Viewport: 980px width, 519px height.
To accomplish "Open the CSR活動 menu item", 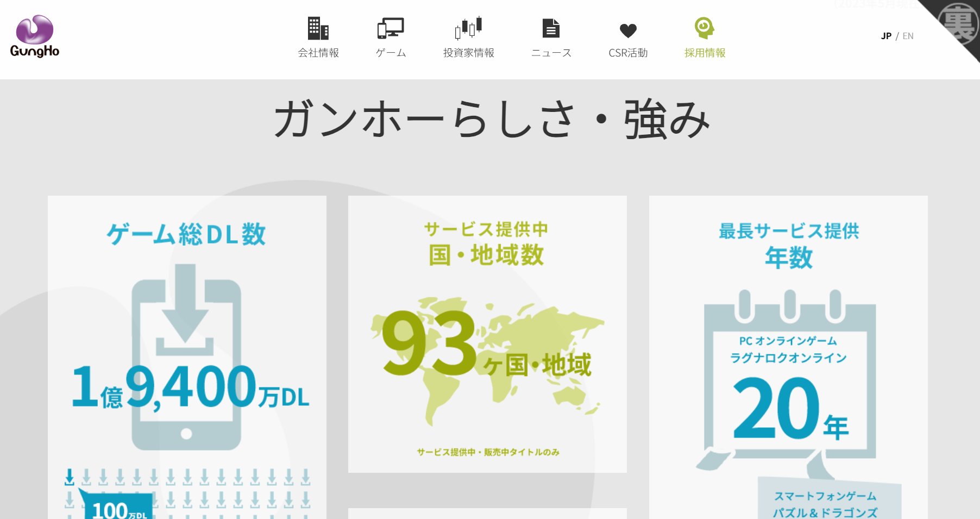I will coord(628,53).
